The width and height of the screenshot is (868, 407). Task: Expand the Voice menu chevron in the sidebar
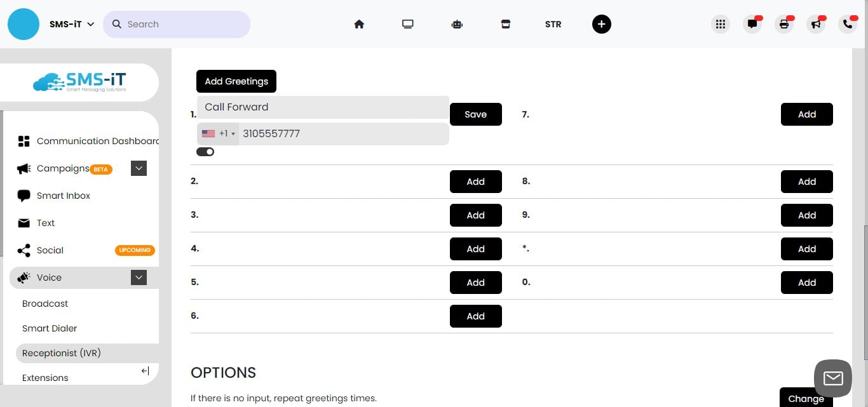coord(139,277)
